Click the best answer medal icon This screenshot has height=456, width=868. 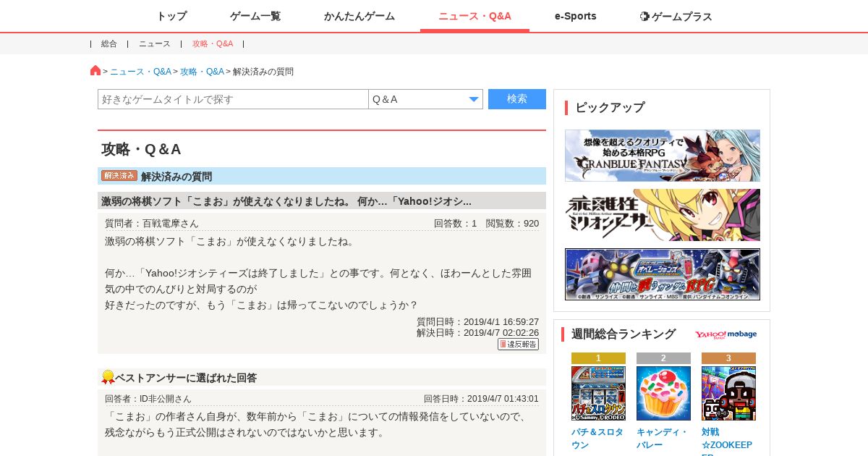108,377
